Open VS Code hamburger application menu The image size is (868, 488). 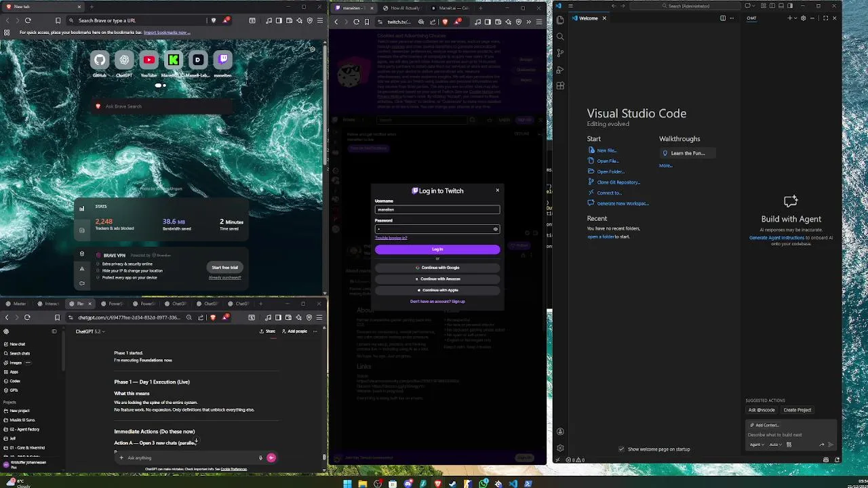click(x=570, y=6)
